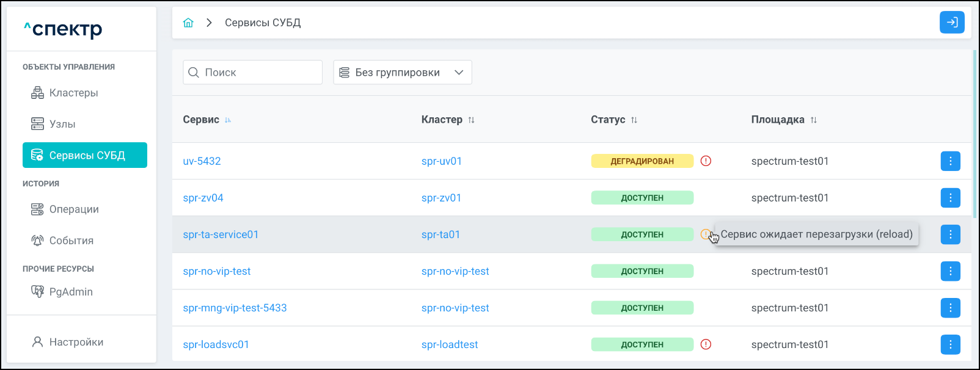Open the spr-ta-service01 service link

pyautogui.click(x=221, y=234)
